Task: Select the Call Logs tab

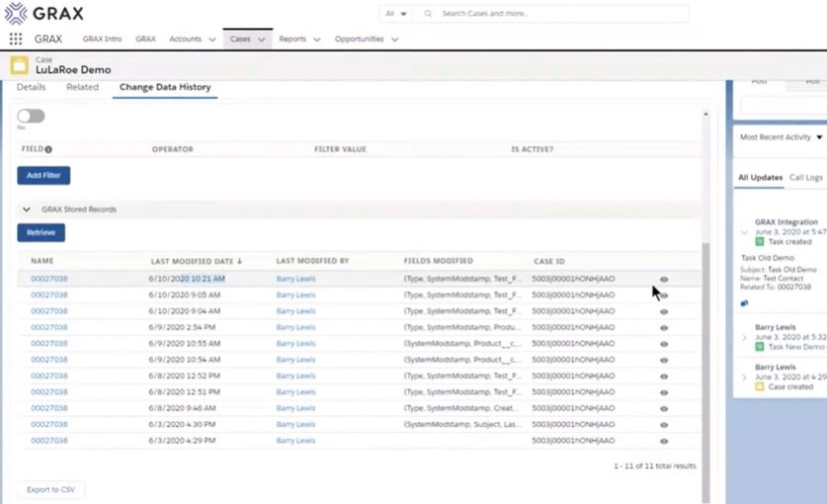Action: [806, 177]
